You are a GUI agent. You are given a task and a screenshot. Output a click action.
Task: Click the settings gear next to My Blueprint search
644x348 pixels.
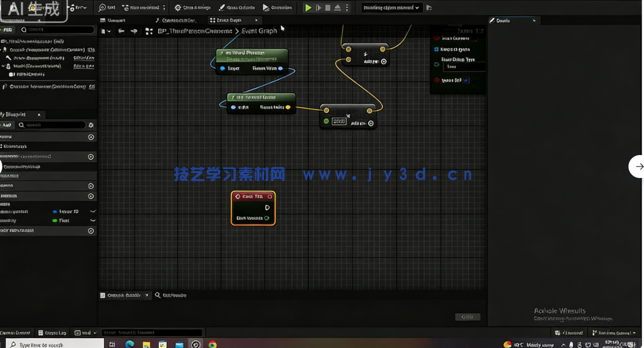[x=91, y=125]
